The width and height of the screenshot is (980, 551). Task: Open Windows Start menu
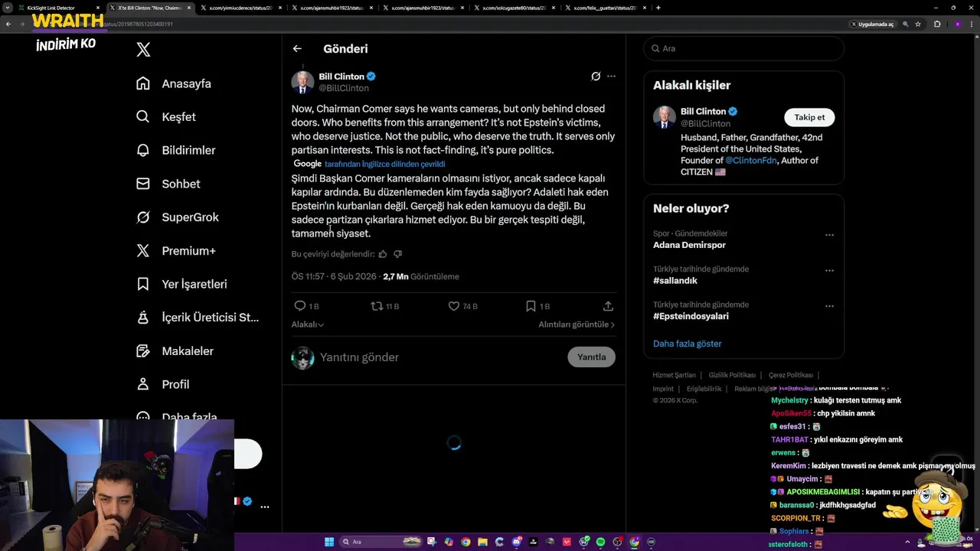329,542
